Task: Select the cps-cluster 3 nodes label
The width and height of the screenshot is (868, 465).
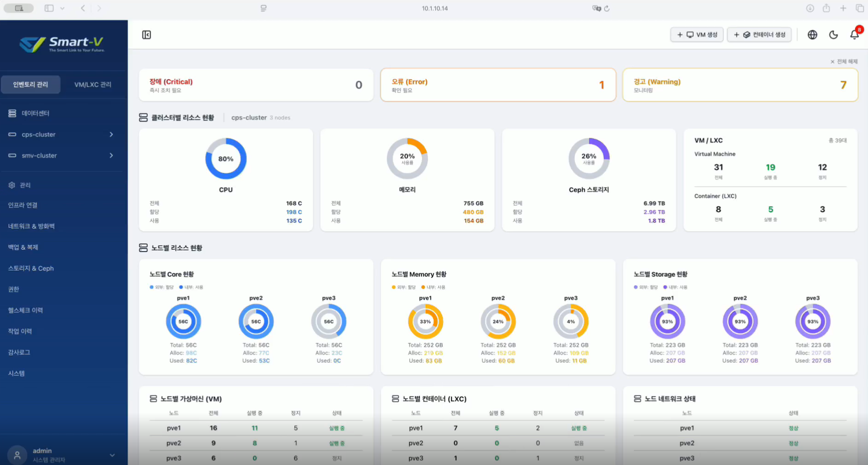Action: [261, 118]
